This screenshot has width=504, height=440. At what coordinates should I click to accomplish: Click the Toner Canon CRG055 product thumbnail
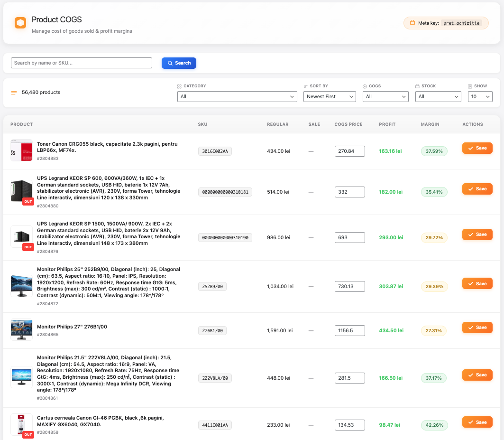tap(21, 150)
